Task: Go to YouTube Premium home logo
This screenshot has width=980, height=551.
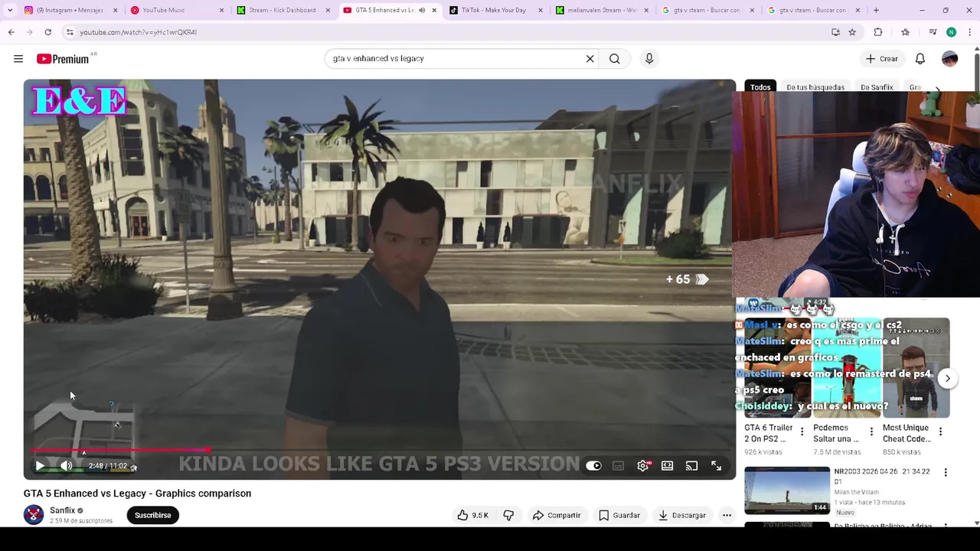Action: point(63,59)
